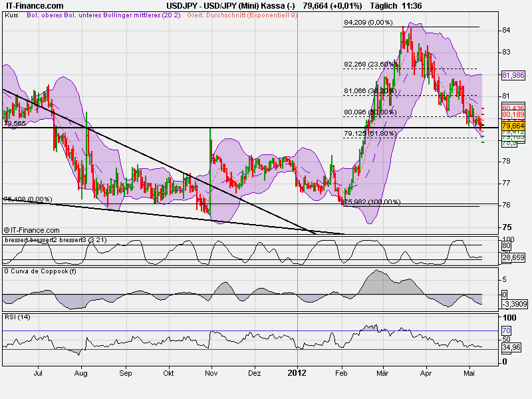This screenshot has width=532, height=399.
Task: Click the 11:36 time in header
Action: point(412,6)
